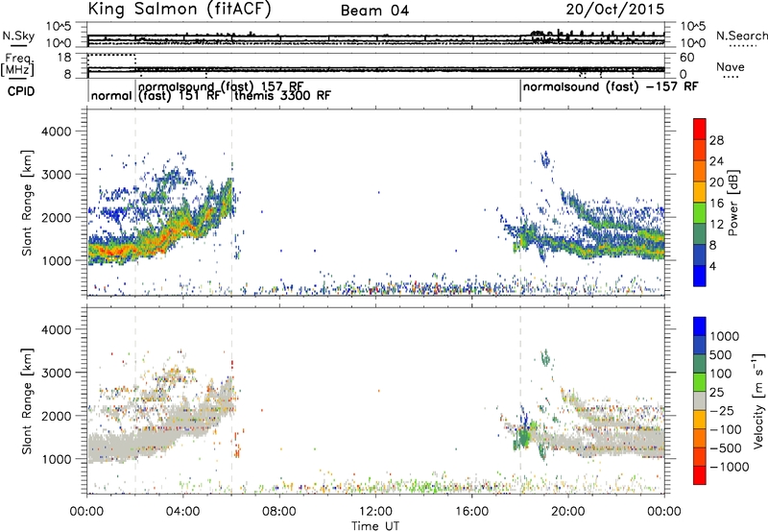Click the blue bottom of the power colorbar
The width and height of the screenshot is (768, 532).
[700, 276]
